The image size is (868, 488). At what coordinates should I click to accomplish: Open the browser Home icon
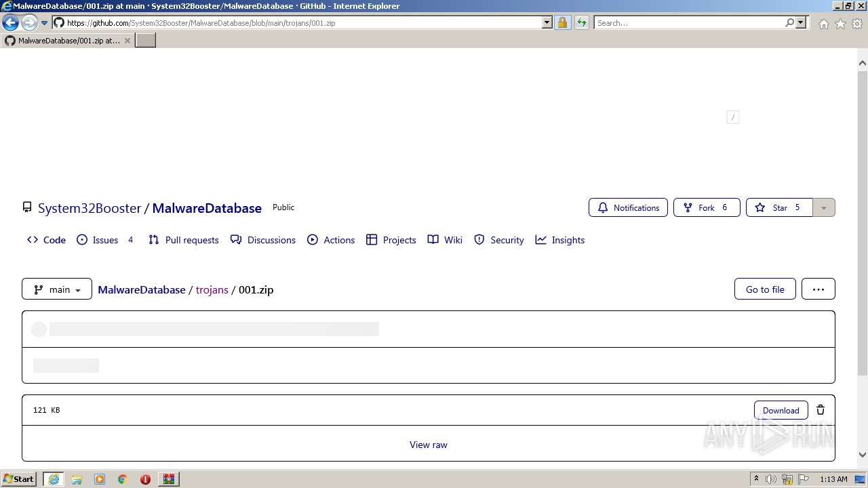point(823,24)
